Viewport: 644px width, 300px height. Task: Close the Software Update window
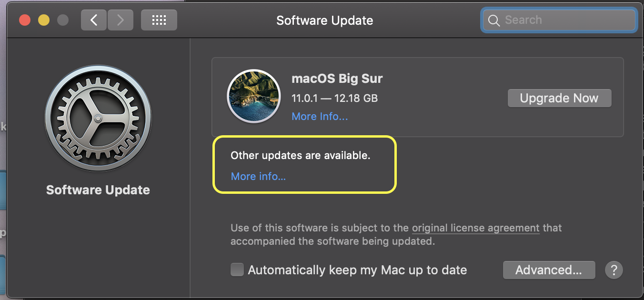[25, 20]
